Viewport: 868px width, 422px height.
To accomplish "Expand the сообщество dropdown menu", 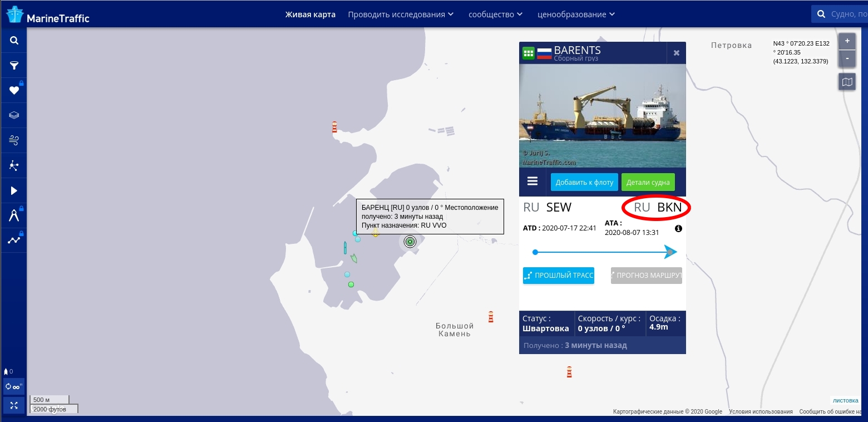I will click(x=495, y=14).
